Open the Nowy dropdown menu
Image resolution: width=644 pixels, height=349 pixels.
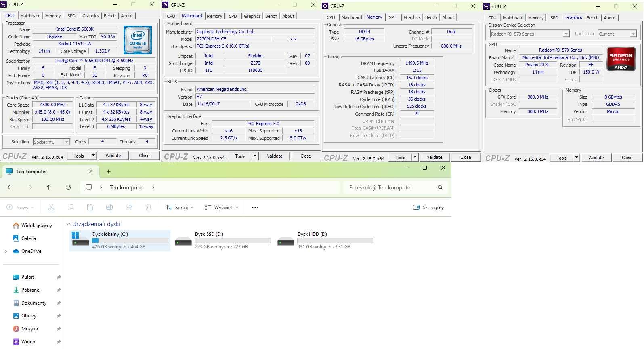20,207
